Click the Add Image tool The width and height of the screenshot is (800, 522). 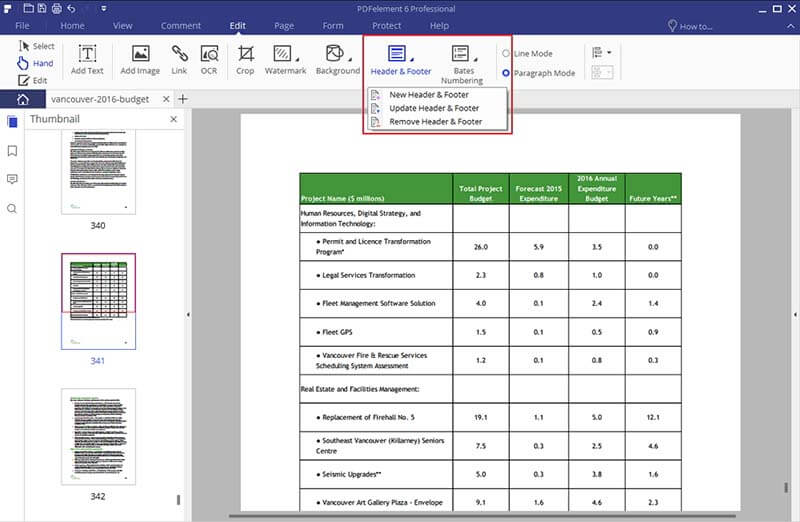[140, 60]
